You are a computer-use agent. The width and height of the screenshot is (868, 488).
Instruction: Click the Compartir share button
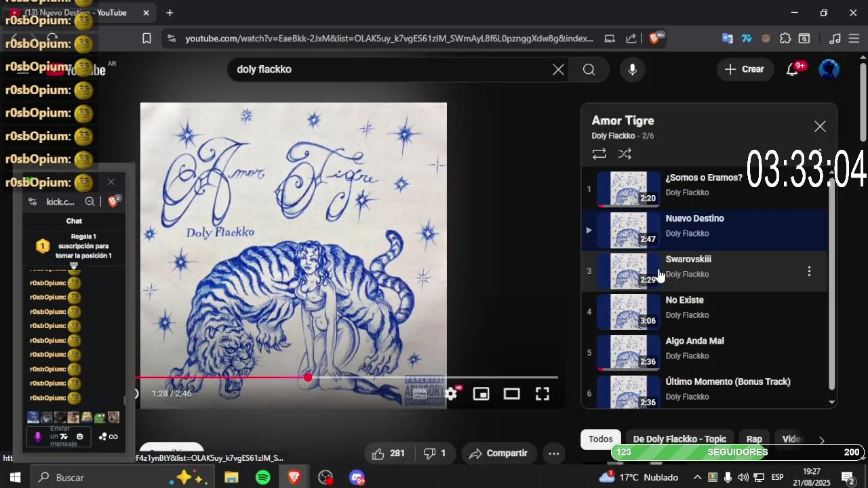(498, 453)
